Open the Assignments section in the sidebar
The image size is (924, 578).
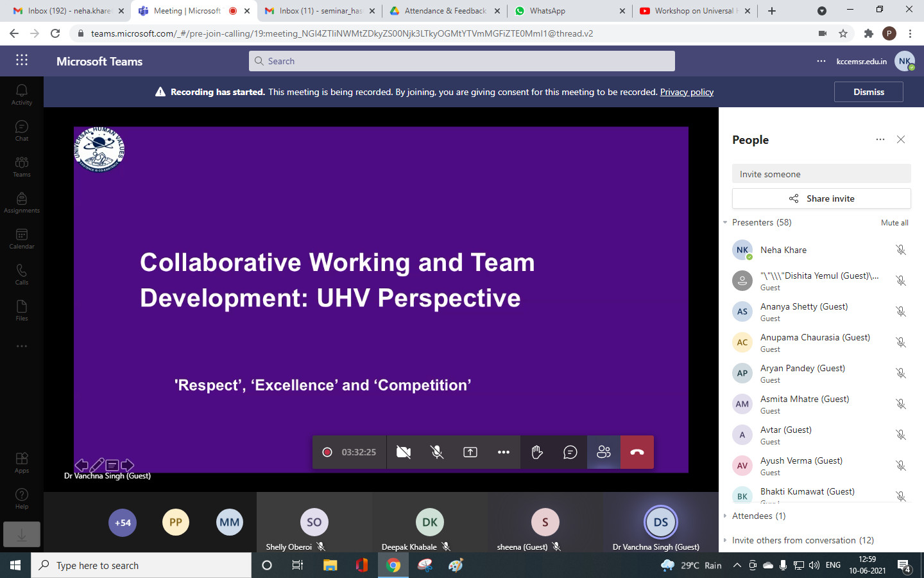point(22,202)
